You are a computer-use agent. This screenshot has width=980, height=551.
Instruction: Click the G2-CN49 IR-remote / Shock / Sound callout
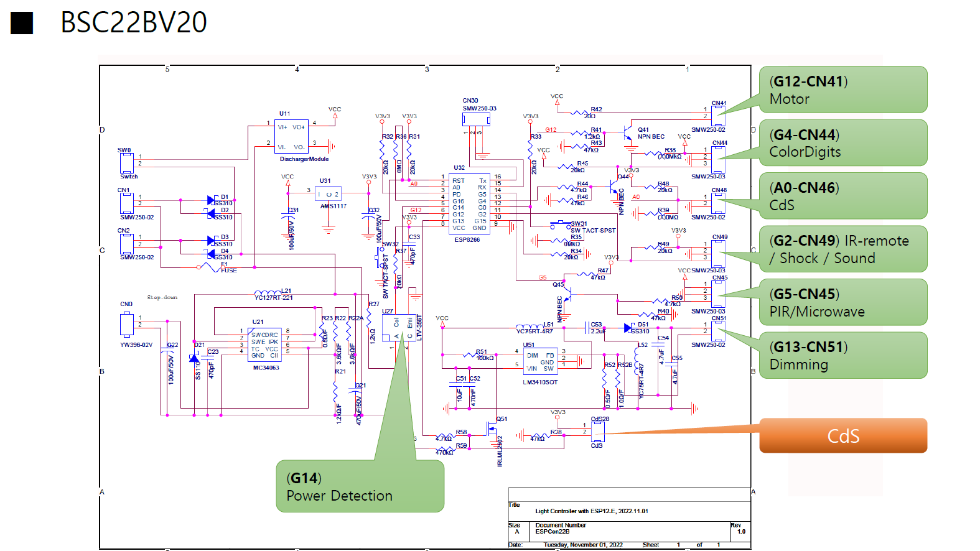(x=843, y=249)
